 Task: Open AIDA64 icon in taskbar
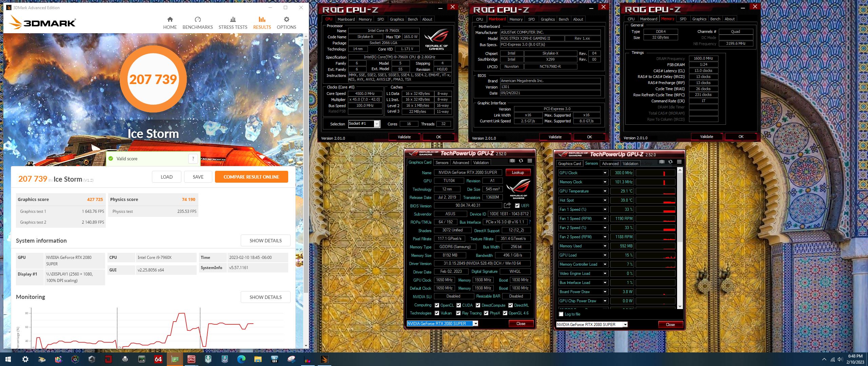pyautogui.click(x=158, y=359)
